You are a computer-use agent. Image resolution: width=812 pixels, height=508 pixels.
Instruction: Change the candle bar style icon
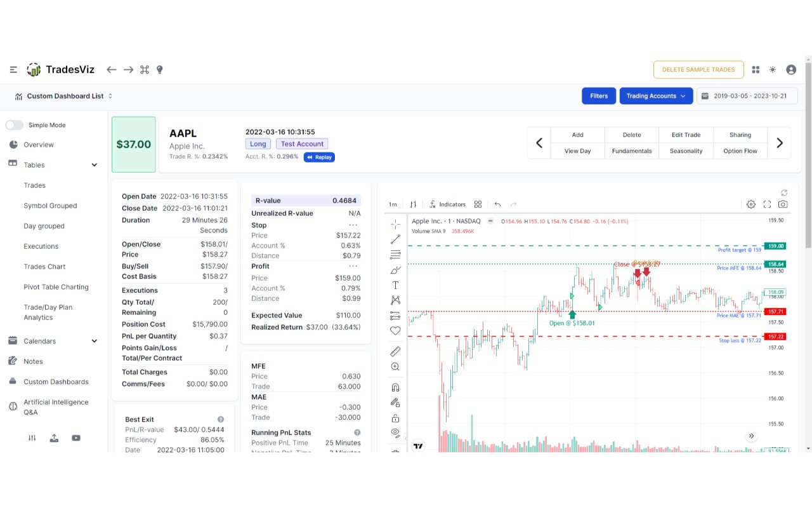(x=414, y=204)
